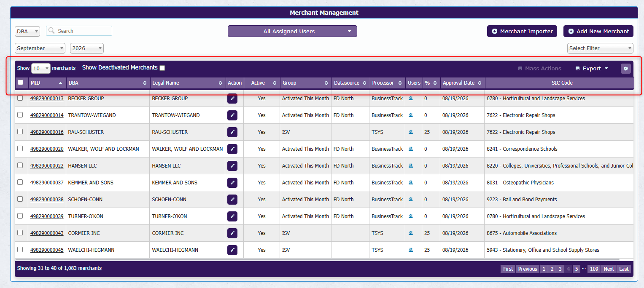Open edit action for TRANTOW-WIEGAND row

(x=232, y=115)
